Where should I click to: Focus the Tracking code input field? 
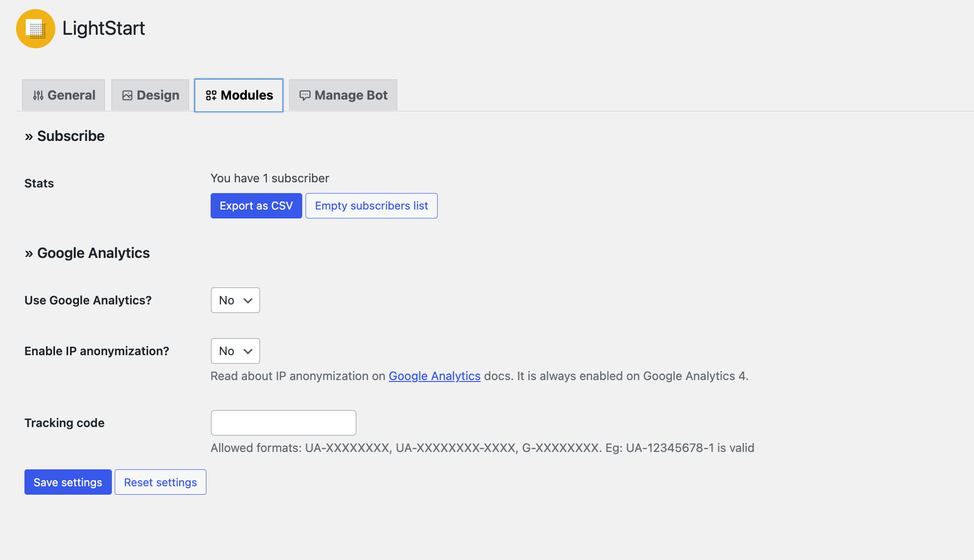(283, 423)
